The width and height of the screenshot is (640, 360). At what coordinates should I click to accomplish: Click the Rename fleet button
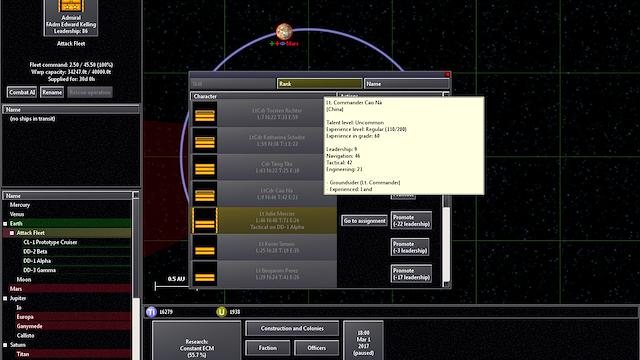point(52,92)
